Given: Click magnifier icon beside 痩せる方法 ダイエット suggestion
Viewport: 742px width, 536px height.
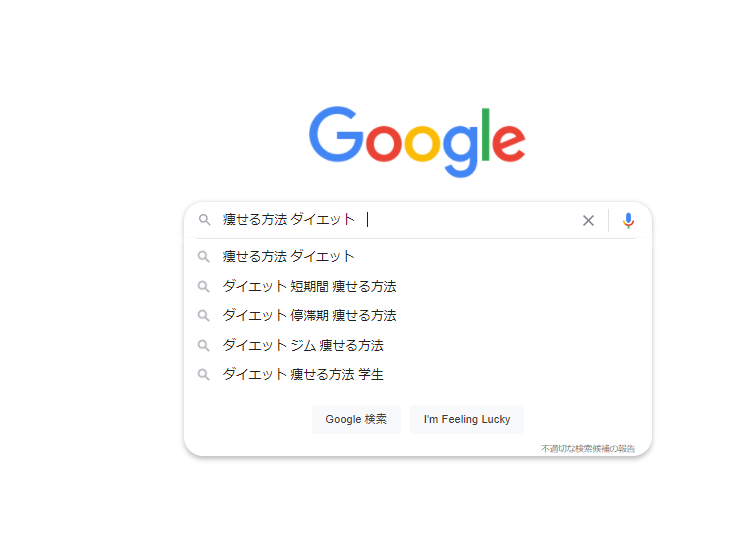Looking at the screenshot, I should click(204, 257).
